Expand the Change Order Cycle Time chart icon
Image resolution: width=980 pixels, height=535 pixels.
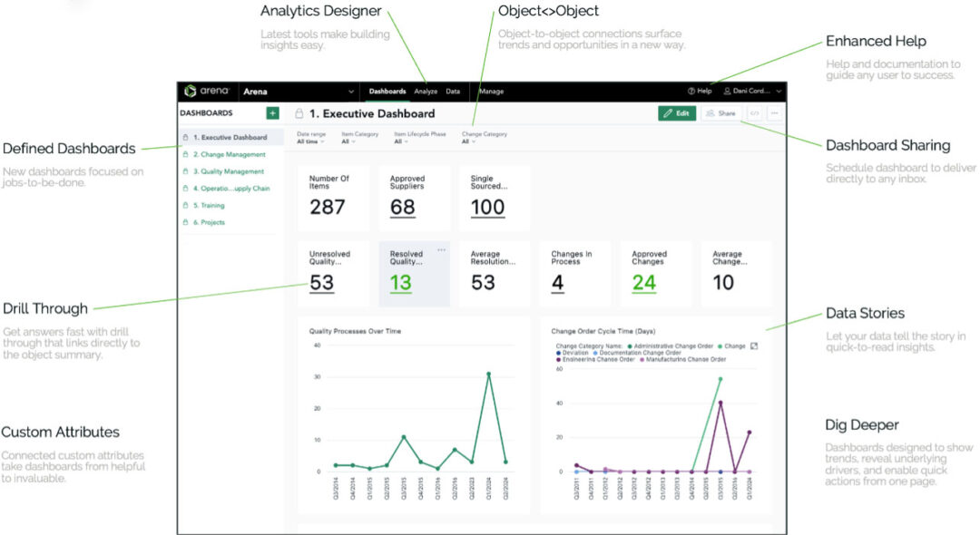coord(754,347)
